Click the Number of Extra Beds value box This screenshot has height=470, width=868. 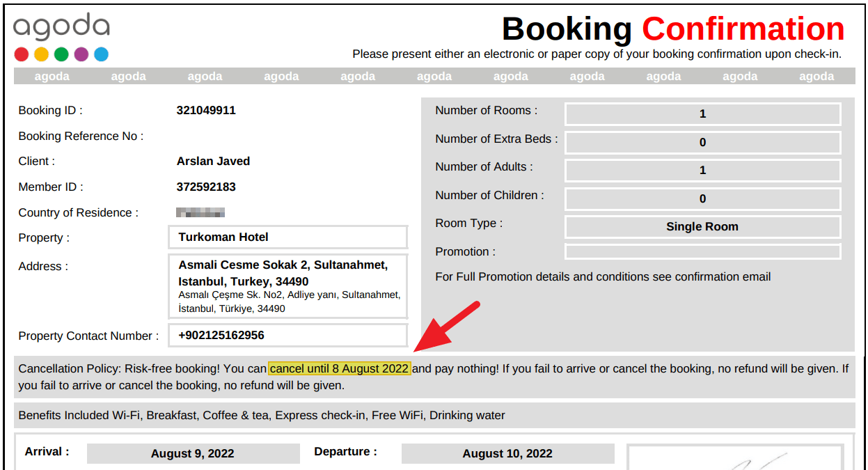(702, 142)
